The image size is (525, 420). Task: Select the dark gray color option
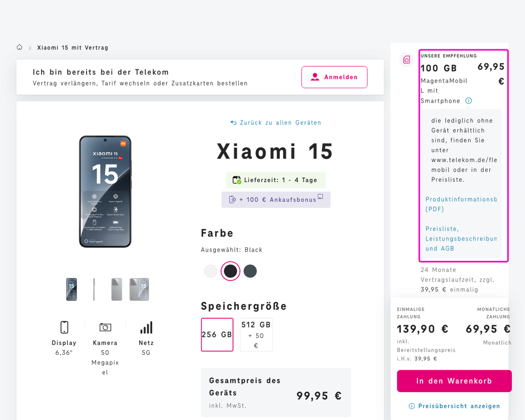pos(250,271)
